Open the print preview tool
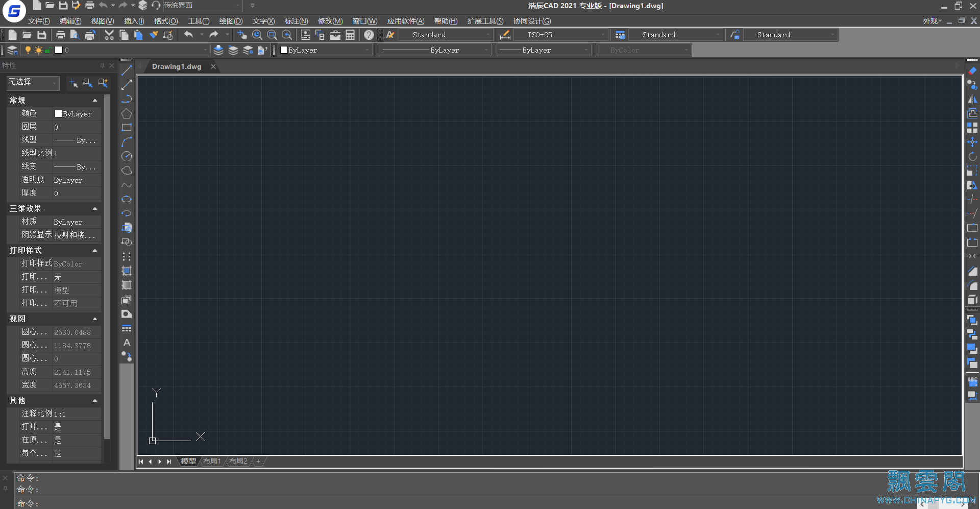This screenshot has height=509, width=980. (x=75, y=35)
